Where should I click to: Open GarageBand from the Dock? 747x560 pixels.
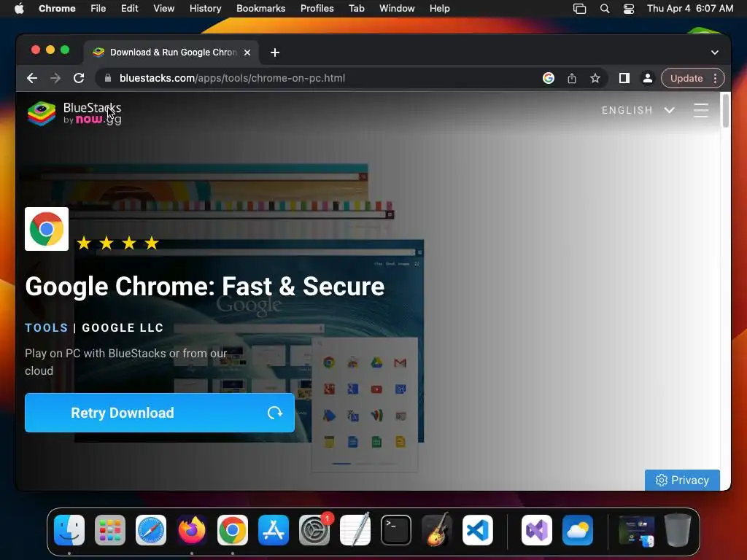[437, 530]
